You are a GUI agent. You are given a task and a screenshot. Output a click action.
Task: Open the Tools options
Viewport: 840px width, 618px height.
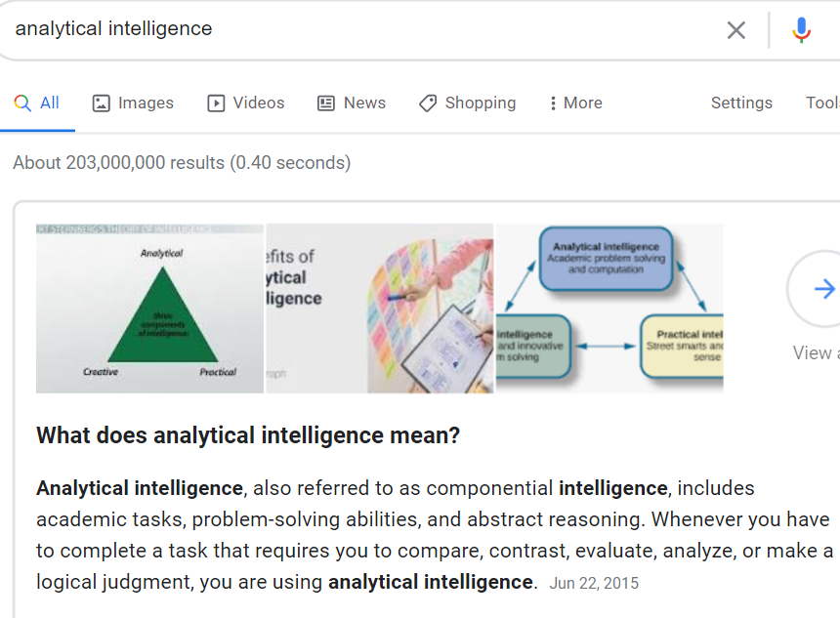822,103
